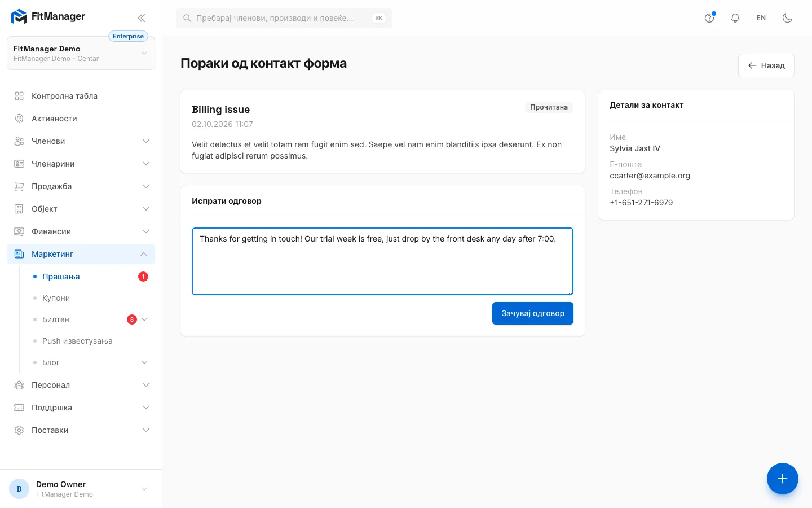Screen dimensions: 812x508
Task: Click the reply message text area
Action: tap(382, 261)
